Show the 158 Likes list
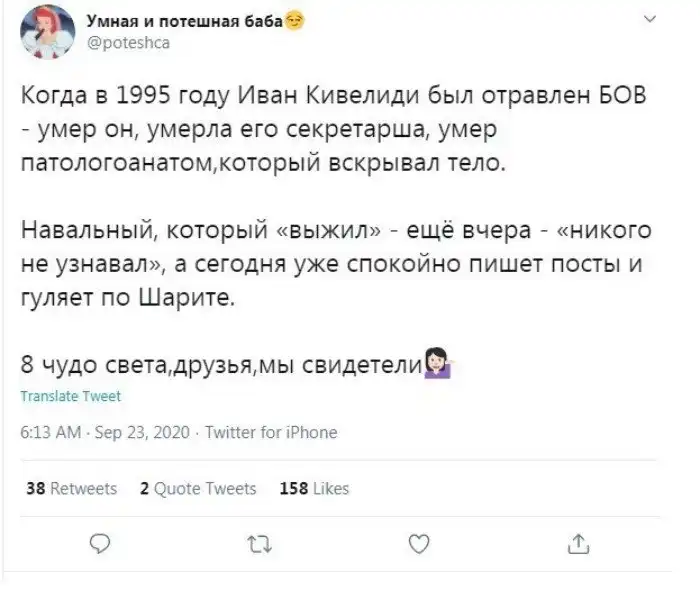Viewport: 700px width, 600px height. point(314,489)
